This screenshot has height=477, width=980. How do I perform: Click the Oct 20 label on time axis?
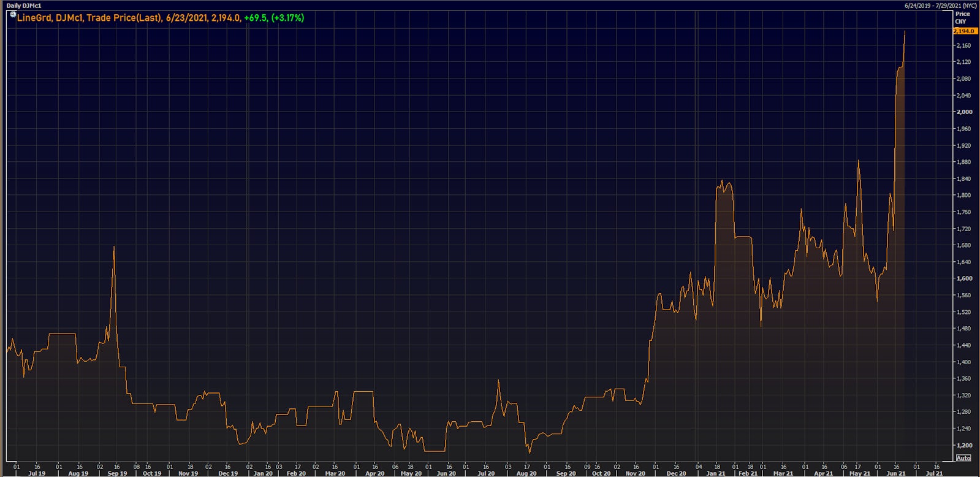click(601, 473)
